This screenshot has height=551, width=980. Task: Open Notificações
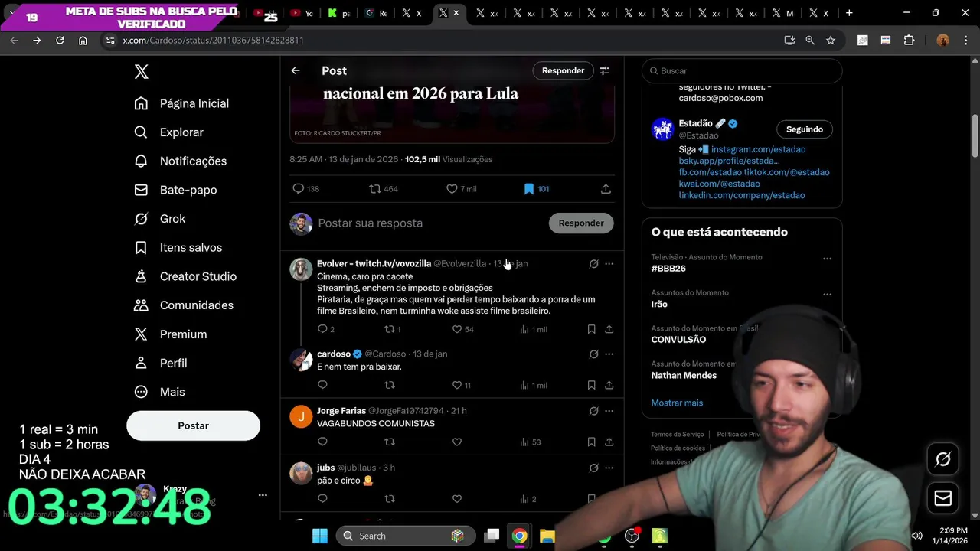181,161
